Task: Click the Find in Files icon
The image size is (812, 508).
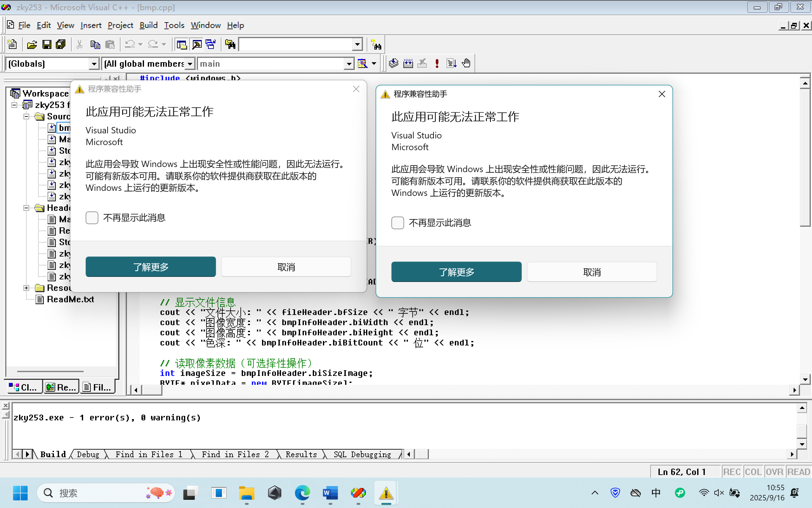Action: [x=230, y=44]
